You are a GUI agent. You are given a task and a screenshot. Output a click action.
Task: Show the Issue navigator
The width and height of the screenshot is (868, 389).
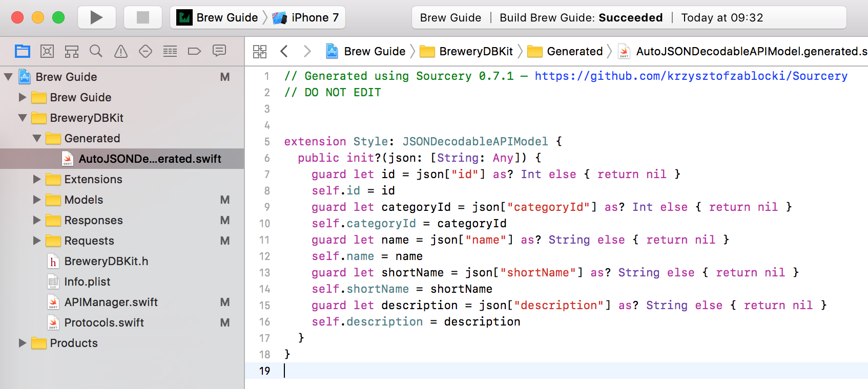click(x=121, y=51)
